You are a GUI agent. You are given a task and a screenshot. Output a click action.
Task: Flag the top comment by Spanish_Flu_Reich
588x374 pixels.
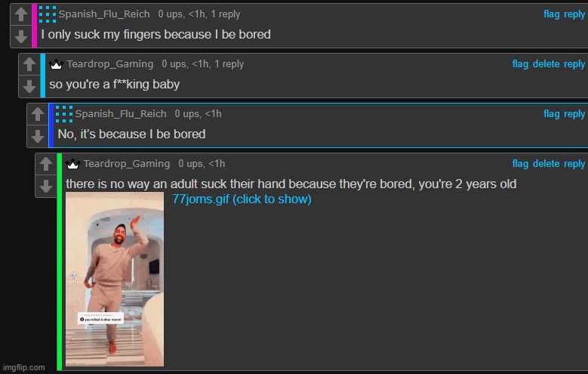point(551,14)
